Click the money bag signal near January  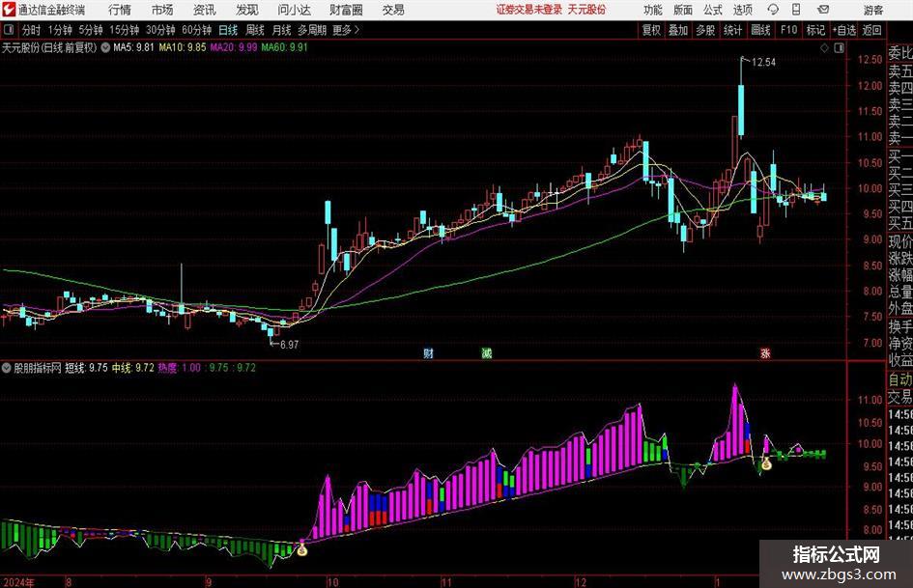click(x=766, y=463)
